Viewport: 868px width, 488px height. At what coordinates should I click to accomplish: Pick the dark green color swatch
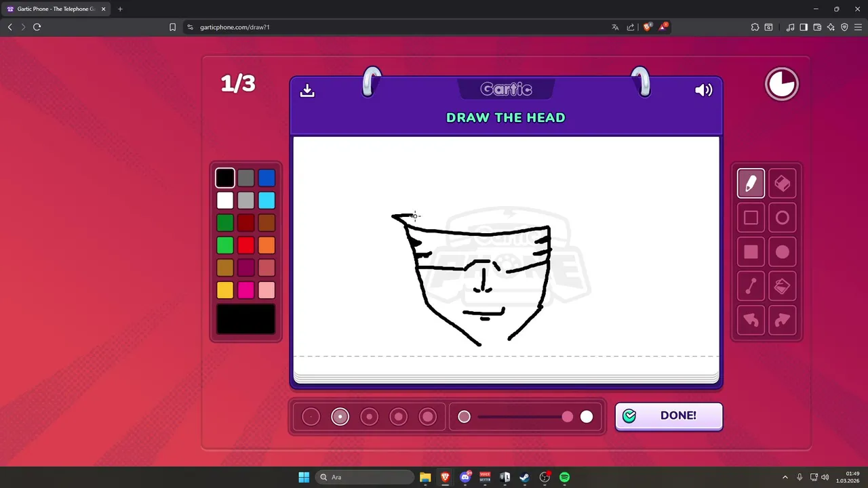tap(225, 223)
